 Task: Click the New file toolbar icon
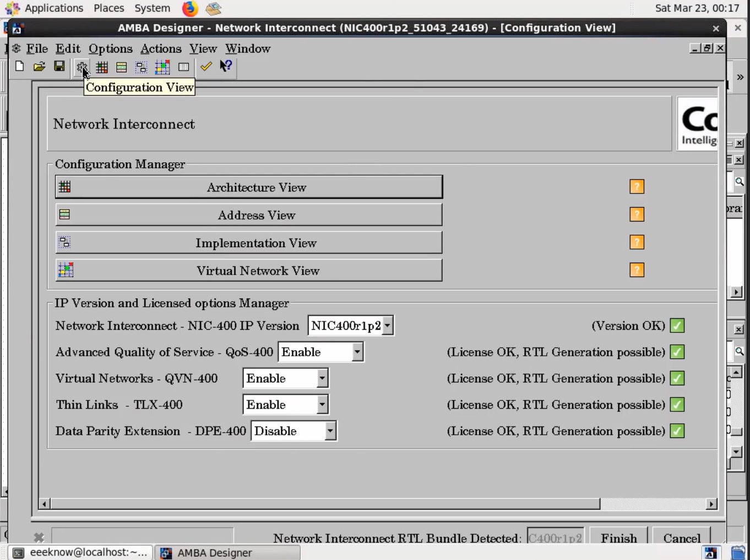[19, 67]
